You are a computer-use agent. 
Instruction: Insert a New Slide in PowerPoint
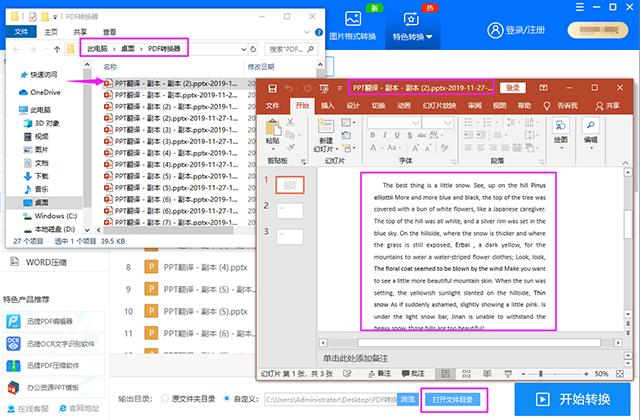click(326, 136)
